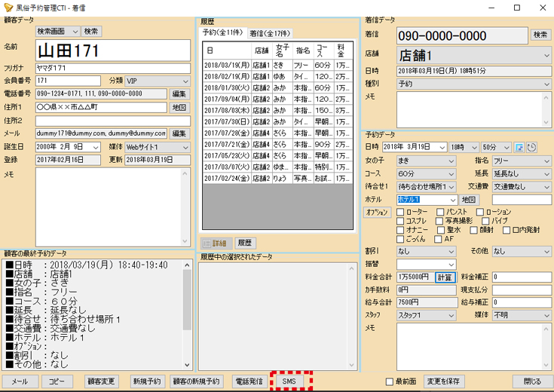Image resolution: width=554 pixels, height=392 pixels.
Task: Check the コスプレ option
Action: (401, 222)
